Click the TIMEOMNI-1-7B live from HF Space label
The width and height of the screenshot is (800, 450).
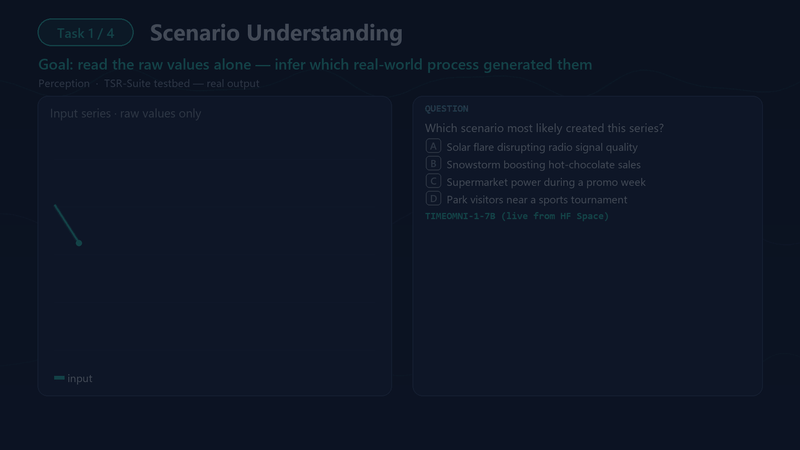pyautogui.click(x=517, y=216)
